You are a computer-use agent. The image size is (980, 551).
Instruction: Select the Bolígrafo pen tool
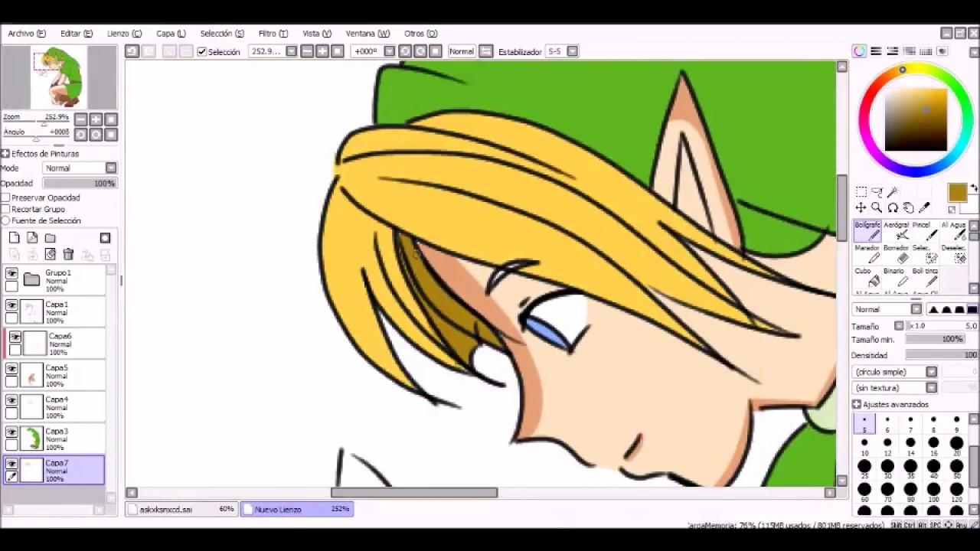[867, 231]
